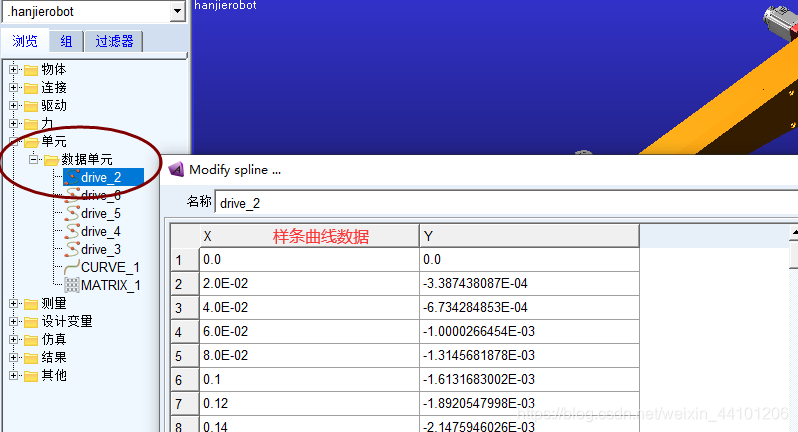
Task: Expand the 物体 tree node
Action: pyautogui.click(x=14, y=69)
